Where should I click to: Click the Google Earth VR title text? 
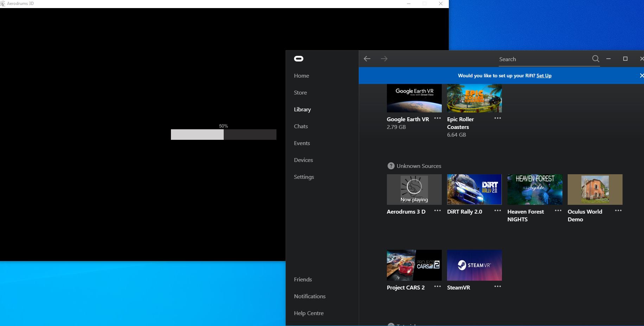tap(408, 119)
